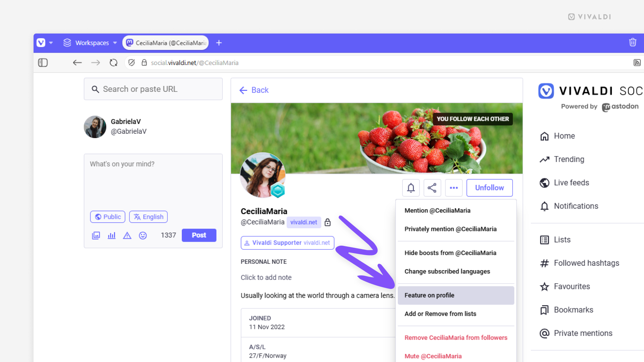Open Lists in sidebar
The width and height of the screenshot is (644, 362).
[x=555, y=240]
